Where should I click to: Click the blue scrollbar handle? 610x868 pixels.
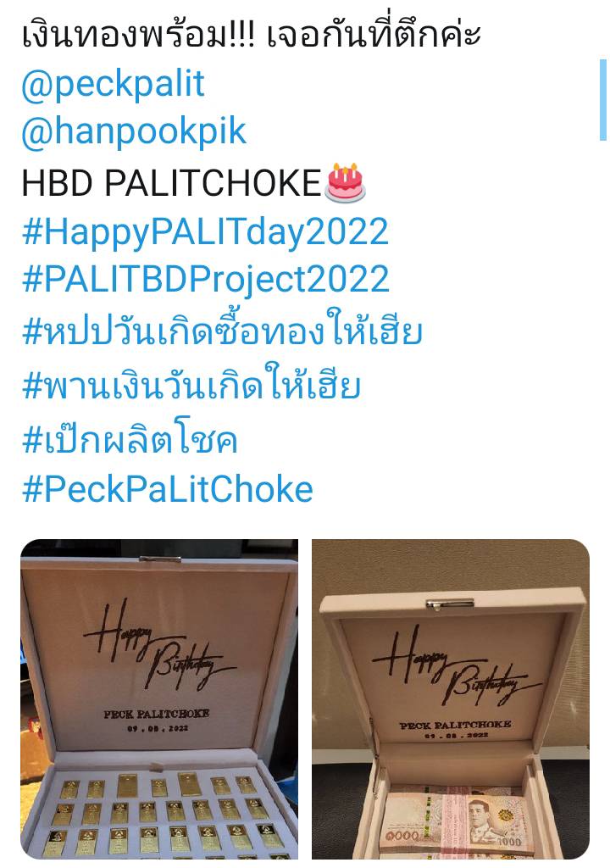(x=603, y=100)
